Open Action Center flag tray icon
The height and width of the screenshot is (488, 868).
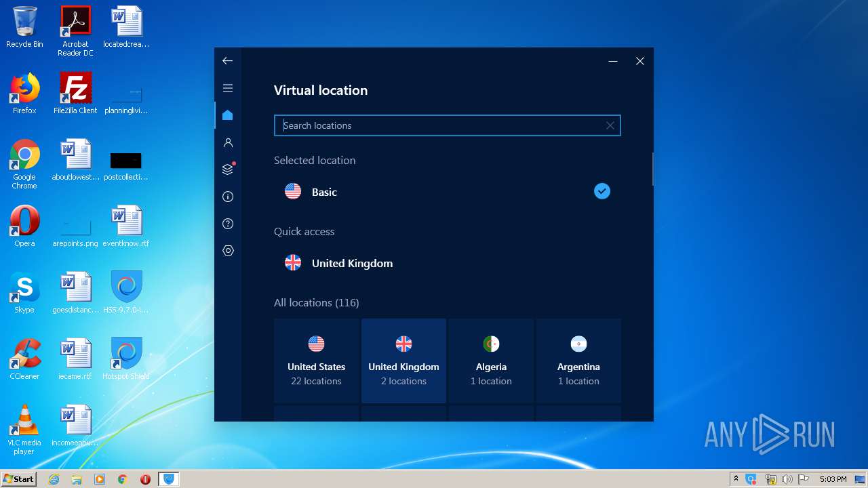coord(804,479)
